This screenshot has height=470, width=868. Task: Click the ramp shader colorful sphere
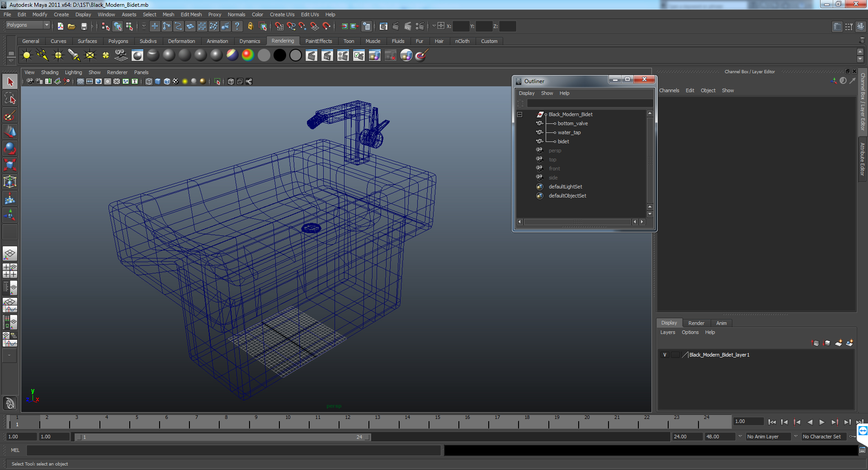tap(248, 56)
